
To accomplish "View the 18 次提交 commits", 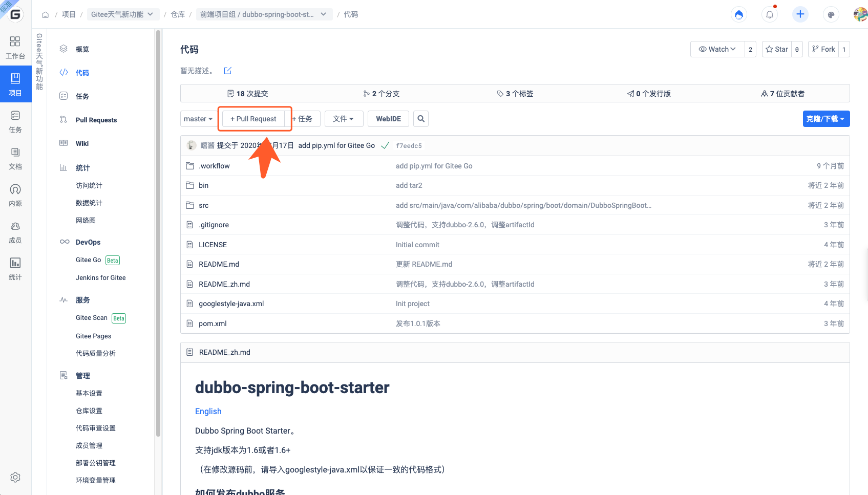I will click(x=248, y=94).
